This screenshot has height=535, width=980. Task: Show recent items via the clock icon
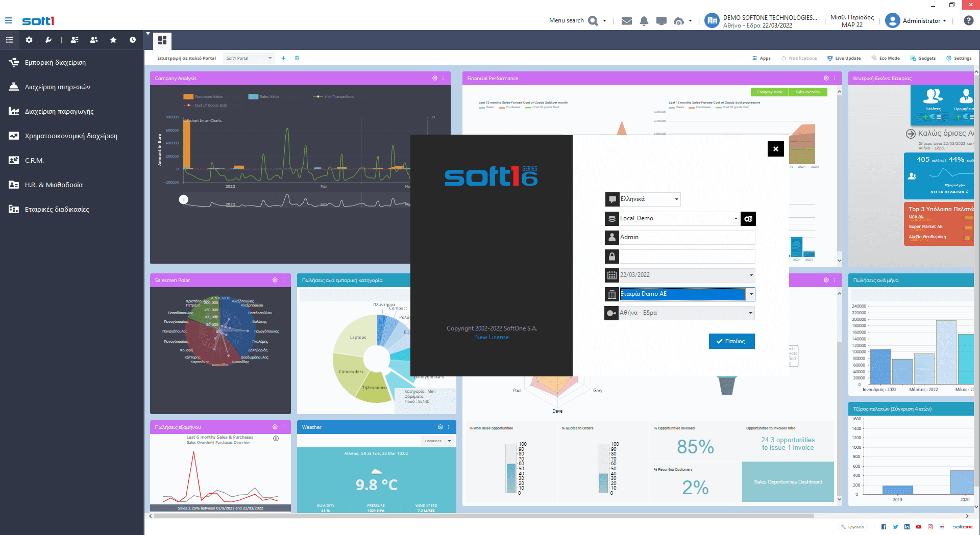coord(133,40)
